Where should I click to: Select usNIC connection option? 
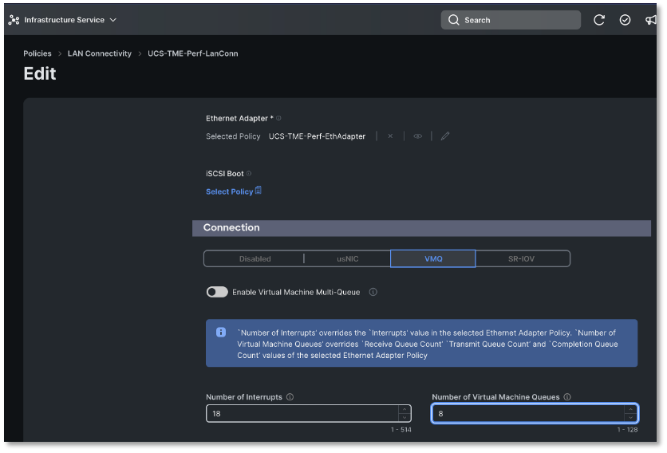tap(348, 259)
